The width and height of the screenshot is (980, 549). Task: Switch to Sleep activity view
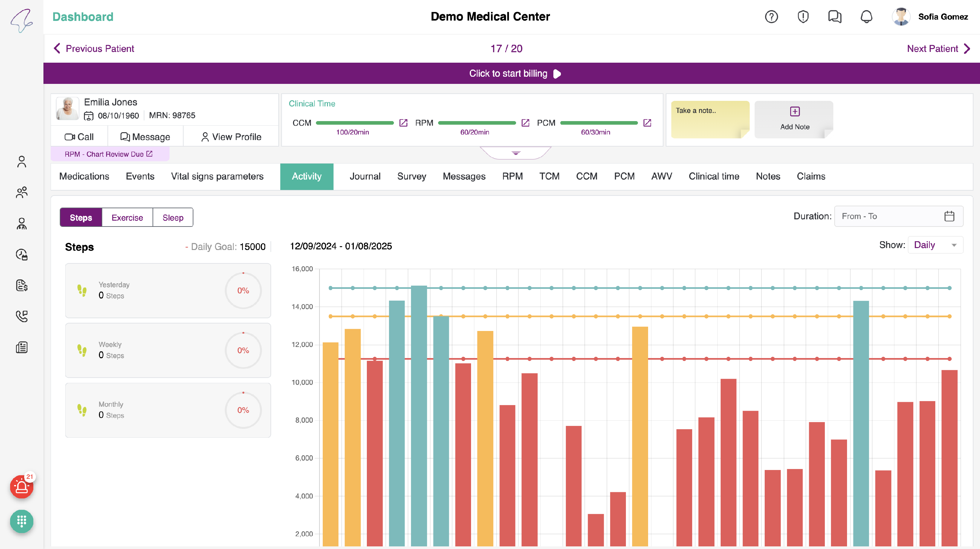click(173, 217)
